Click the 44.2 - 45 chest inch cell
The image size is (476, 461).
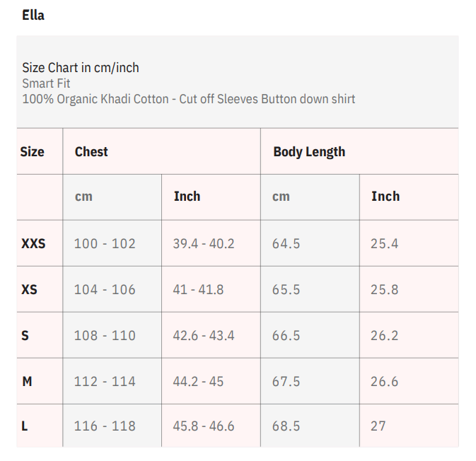pos(198,381)
